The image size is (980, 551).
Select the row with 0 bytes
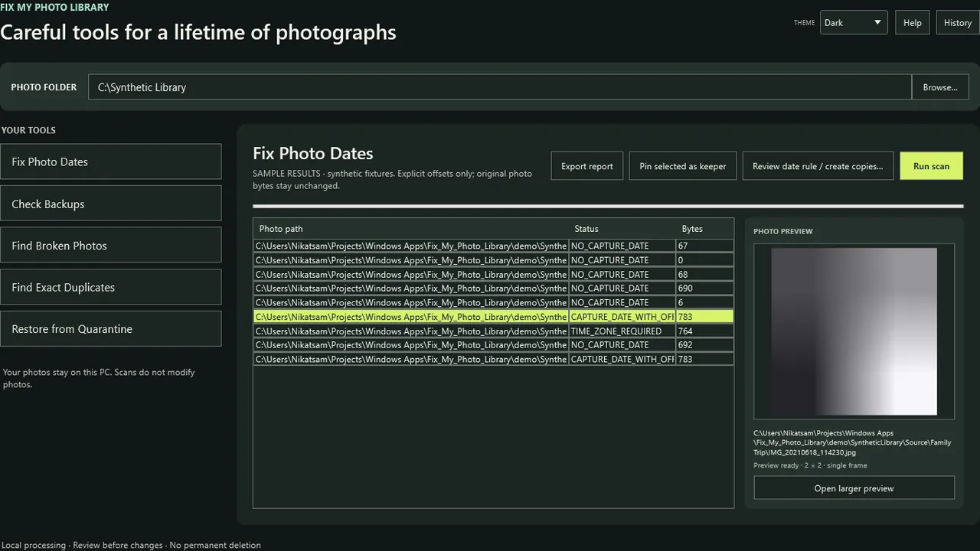point(494,260)
